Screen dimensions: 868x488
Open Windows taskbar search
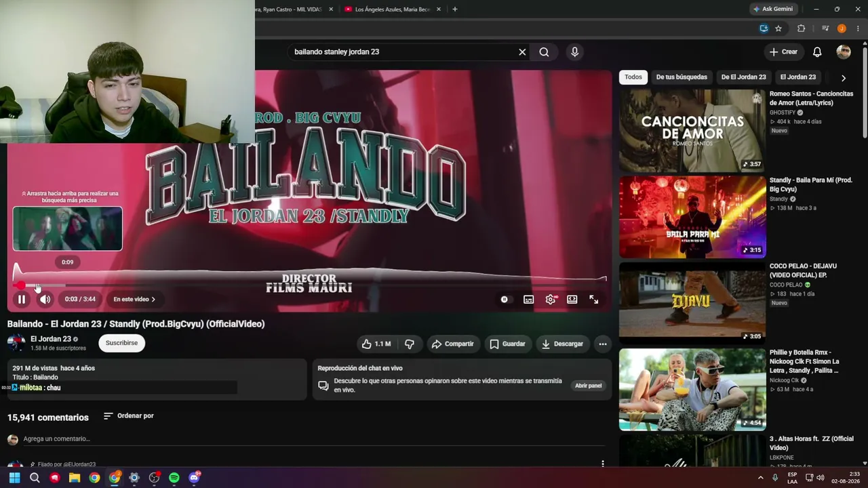[35, 478]
